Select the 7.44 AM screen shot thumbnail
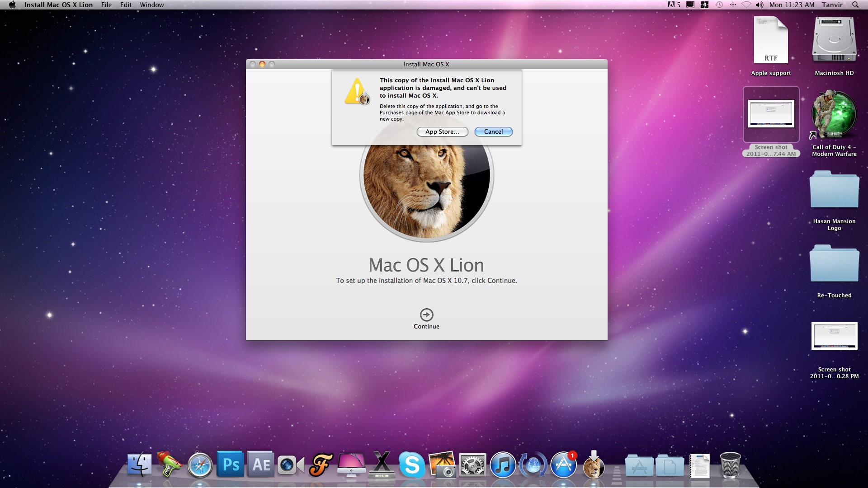The width and height of the screenshot is (868, 488). [x=771, y=113]
